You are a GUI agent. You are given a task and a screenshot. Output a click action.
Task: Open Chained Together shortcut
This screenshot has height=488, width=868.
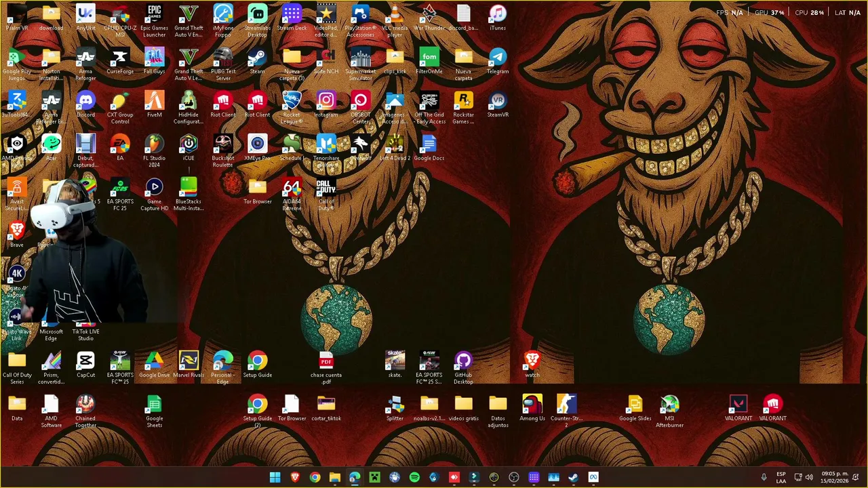tap(85, 411)
